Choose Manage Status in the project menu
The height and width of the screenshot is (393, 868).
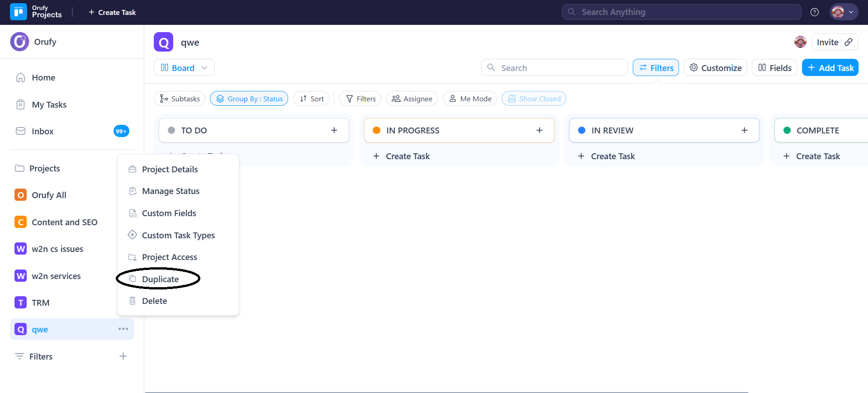point(171,191)
